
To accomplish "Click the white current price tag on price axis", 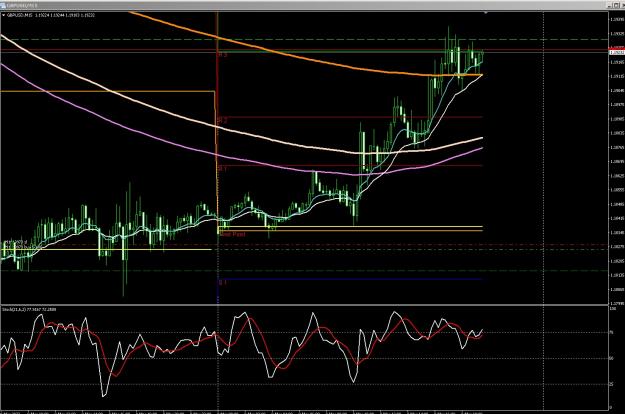I will click(x=617, y=52).
